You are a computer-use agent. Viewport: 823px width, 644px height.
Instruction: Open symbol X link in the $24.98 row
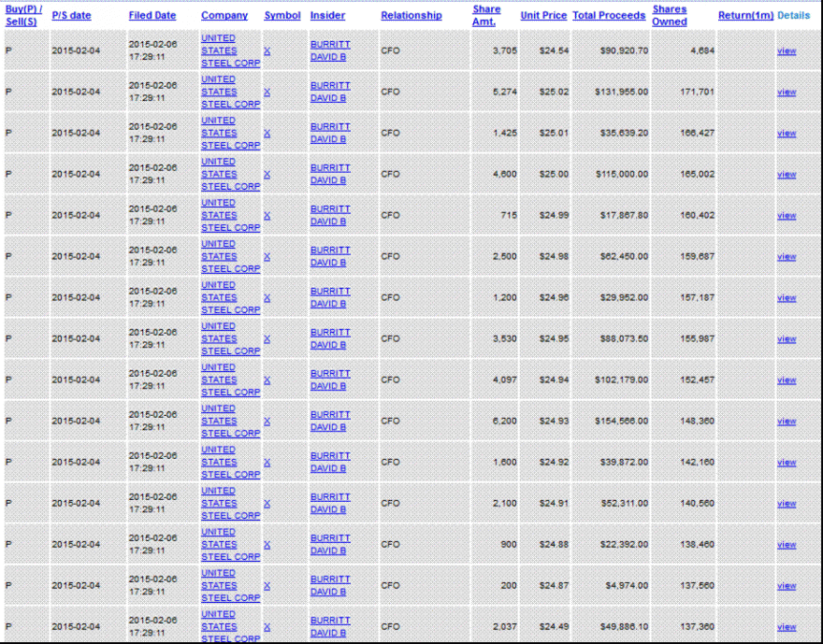[267, 256]
